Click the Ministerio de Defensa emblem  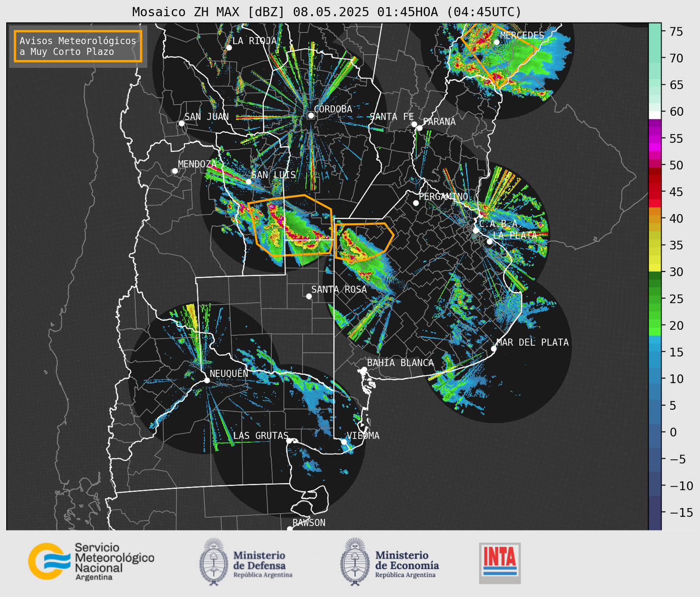coord(214,562)
